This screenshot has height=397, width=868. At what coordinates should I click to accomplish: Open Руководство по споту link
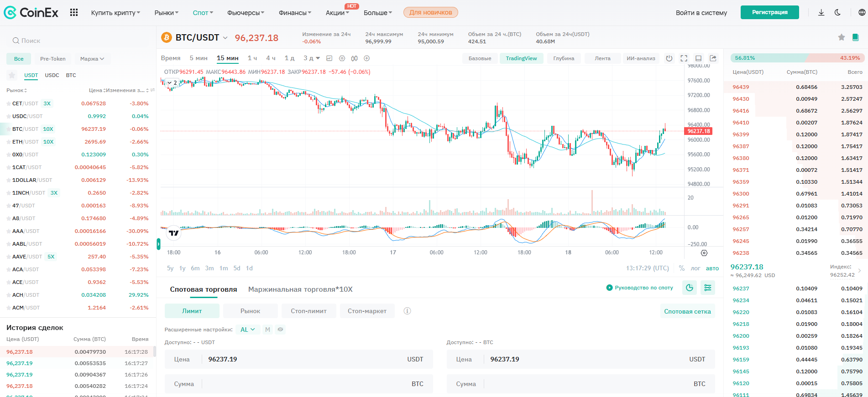click(640, 288)
